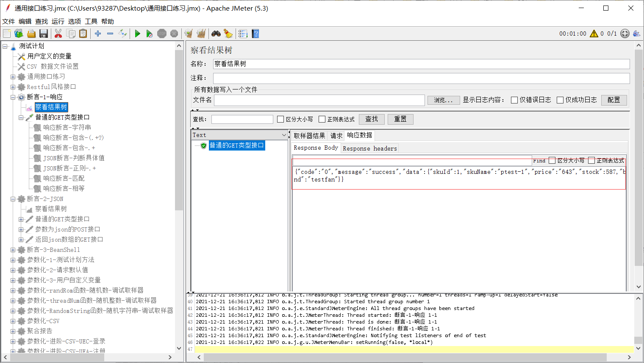Check the 仅错误日志 checkbox
The width and height of the screenshot is (644, 363).
pos(514,100)
